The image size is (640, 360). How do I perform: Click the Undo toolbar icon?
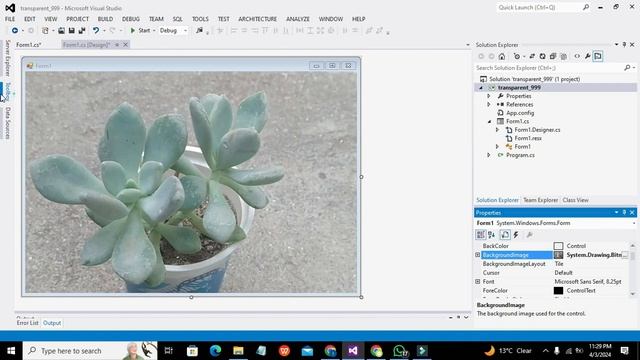[96, 31]
